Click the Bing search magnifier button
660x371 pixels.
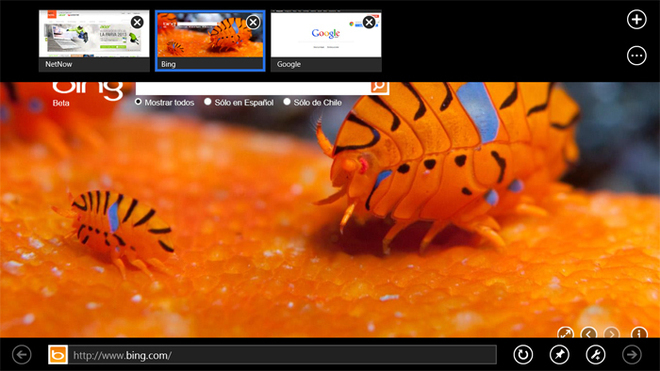coord(379,86)
